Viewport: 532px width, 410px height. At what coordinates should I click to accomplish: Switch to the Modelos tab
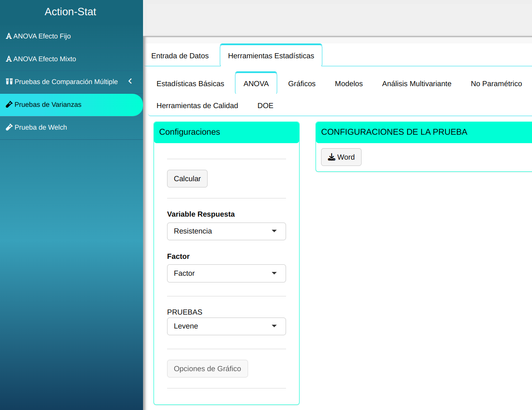click(x=348, y=84)
